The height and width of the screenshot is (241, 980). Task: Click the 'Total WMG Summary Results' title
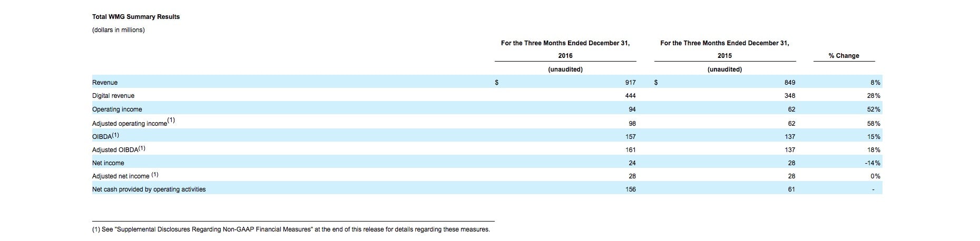click(x=136, y=17)
